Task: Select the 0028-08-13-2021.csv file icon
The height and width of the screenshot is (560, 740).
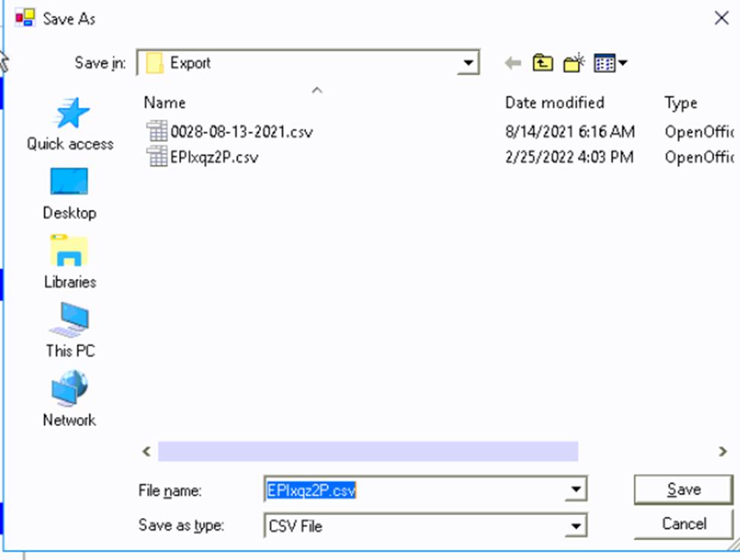Action: coord(157,131)
